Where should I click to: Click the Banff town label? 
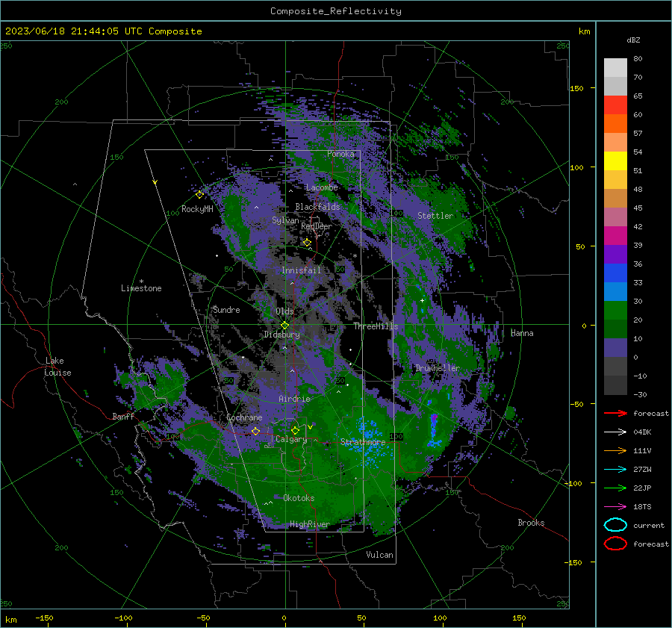(x=123, y=416)
